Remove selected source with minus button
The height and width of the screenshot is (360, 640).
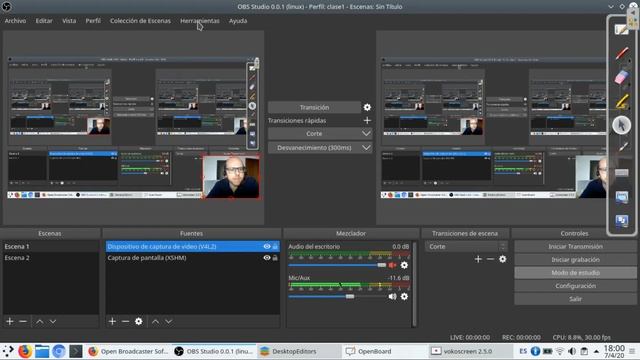(125, 322)
